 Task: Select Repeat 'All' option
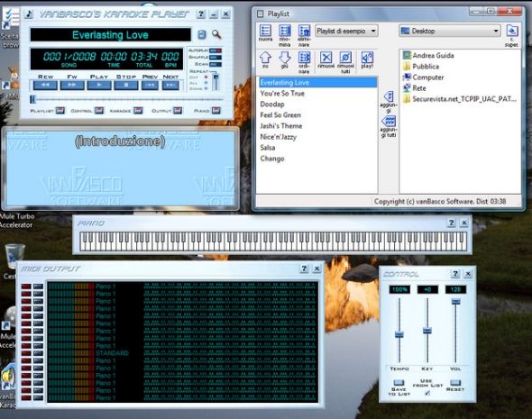click(206, 83)
